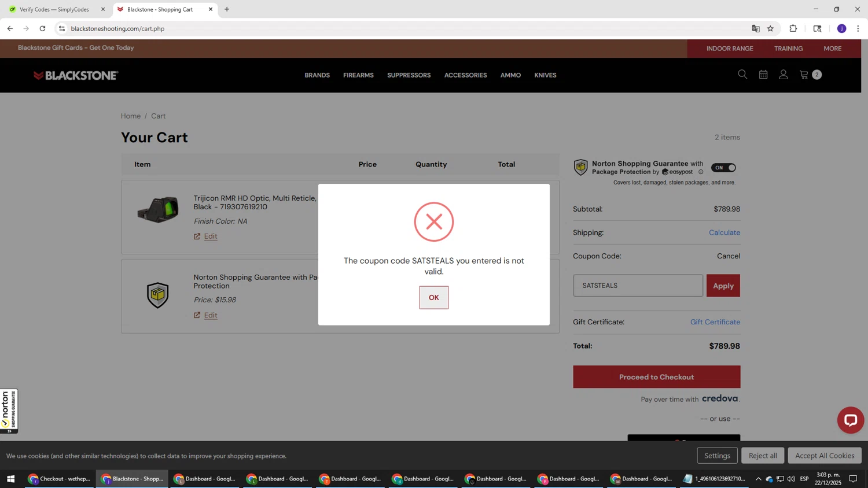Go to Home breadcrumb
This screenshot has height=488, width=868.
coord(131,116)
